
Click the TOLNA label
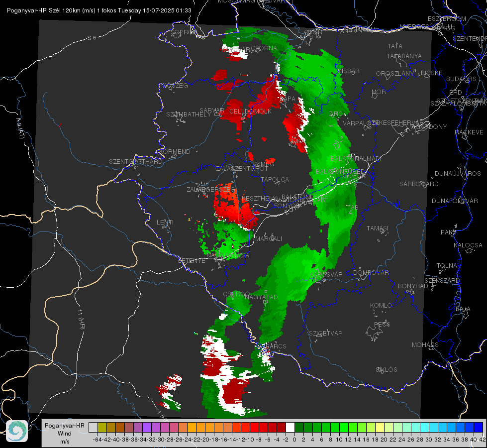(x=447, y=266)
